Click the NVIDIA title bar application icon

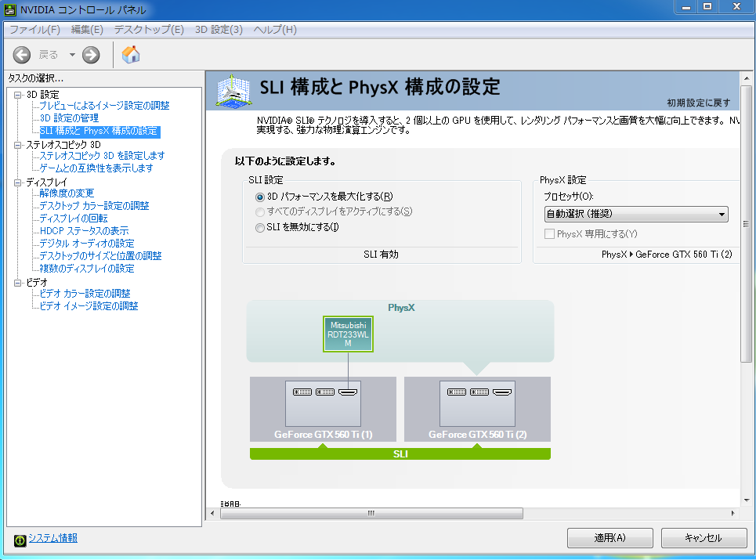tap(10, 9)
